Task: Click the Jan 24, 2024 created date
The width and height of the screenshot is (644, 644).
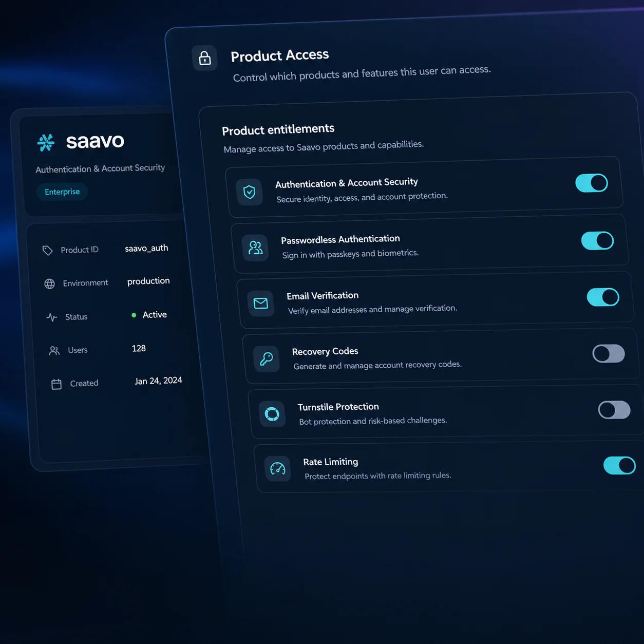Action: (x=158, y=381)
